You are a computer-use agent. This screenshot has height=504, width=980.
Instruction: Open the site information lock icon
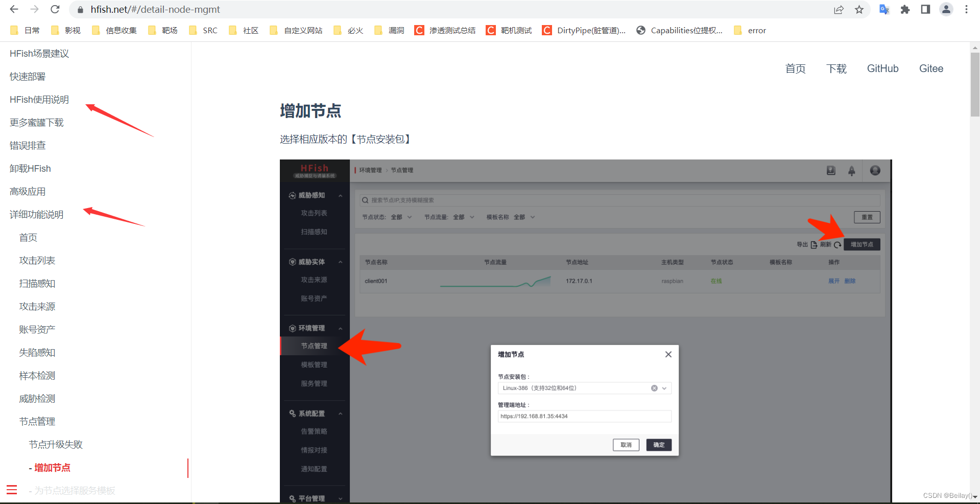click(80, 10)
